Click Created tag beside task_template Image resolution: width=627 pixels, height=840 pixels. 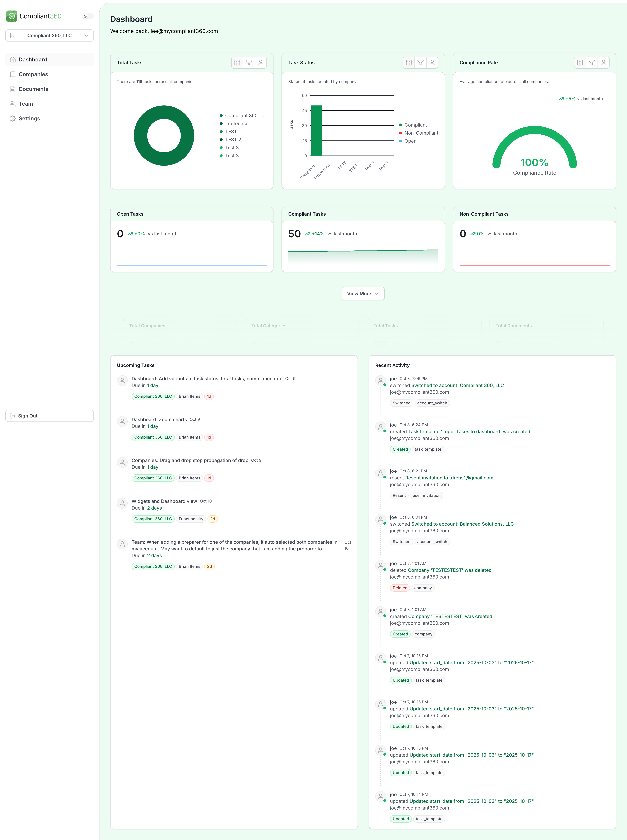click(400, 449)
